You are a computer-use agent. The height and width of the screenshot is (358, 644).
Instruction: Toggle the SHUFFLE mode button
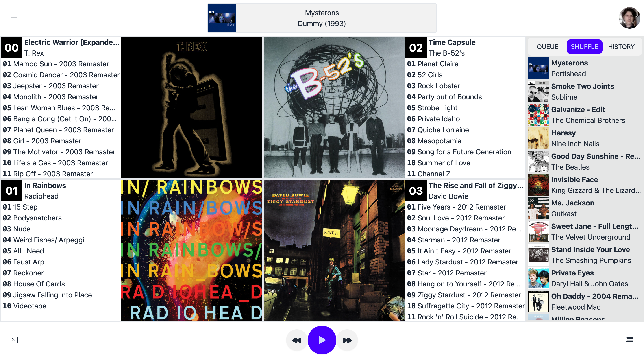point(585,46)
